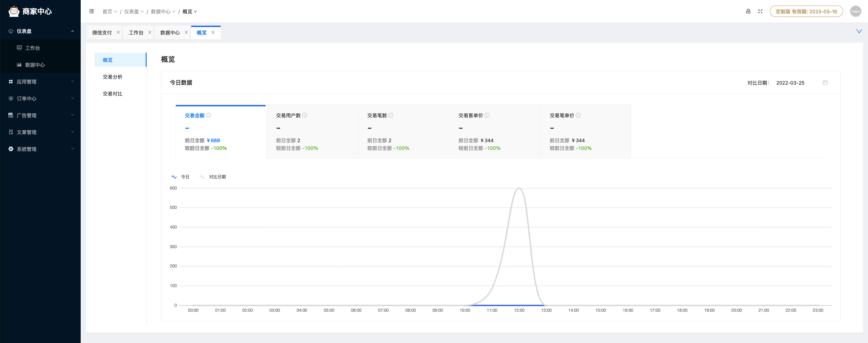Click the info icon beside 交易金额
The height and width of the screenshot is (343, 868).
(x=208, y=115)
